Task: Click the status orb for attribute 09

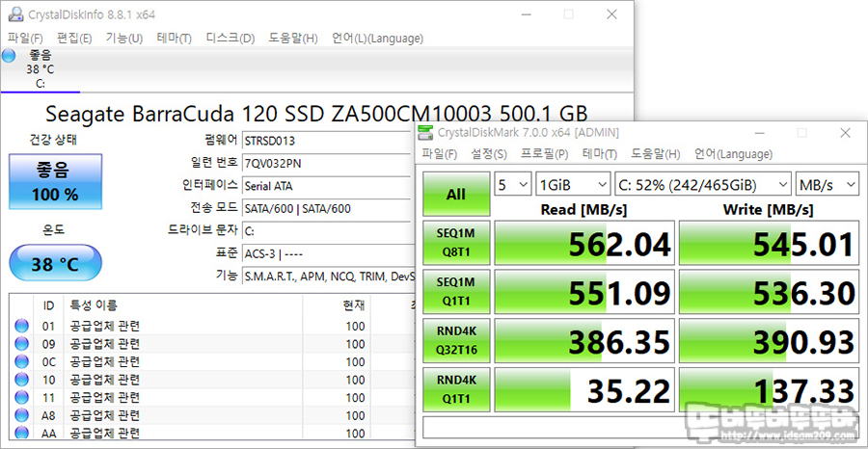Action: pos(21,344)
